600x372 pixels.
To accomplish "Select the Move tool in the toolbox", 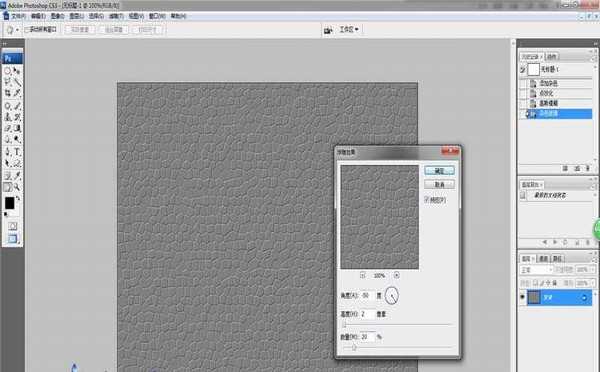I will [17, 70].
